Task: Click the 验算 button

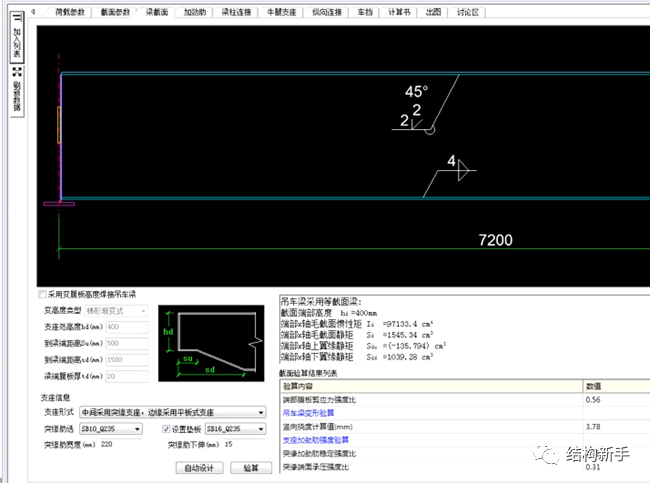Action: (x=251, y=468)
